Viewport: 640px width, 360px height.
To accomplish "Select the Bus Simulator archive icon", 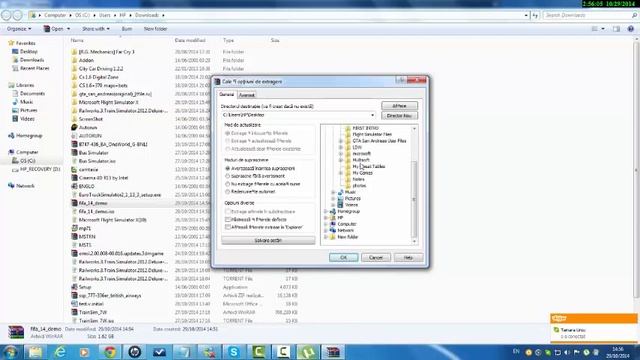I will pyautogui.click(x=74, y=153).
